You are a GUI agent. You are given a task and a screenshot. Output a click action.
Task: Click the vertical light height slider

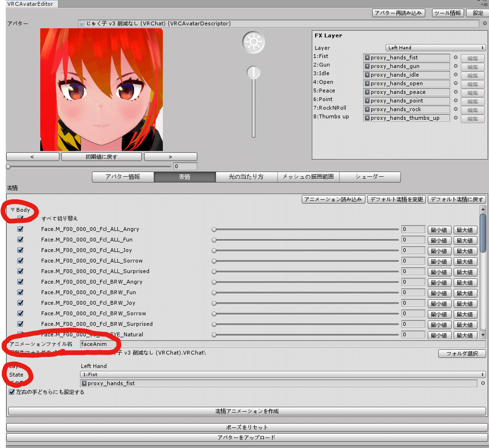[x=253, y=102]
